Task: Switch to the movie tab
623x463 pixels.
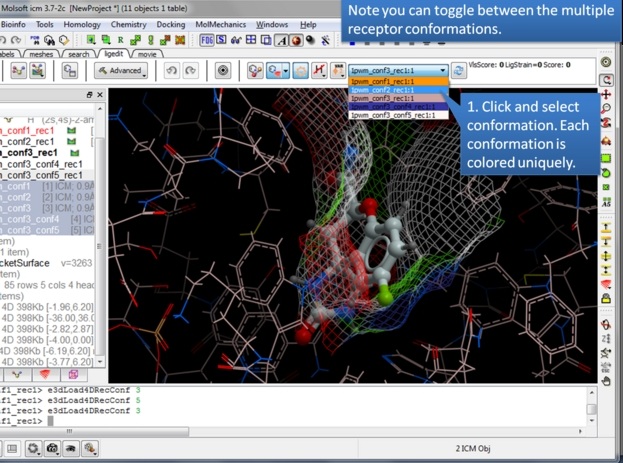Action: [146, 53]
